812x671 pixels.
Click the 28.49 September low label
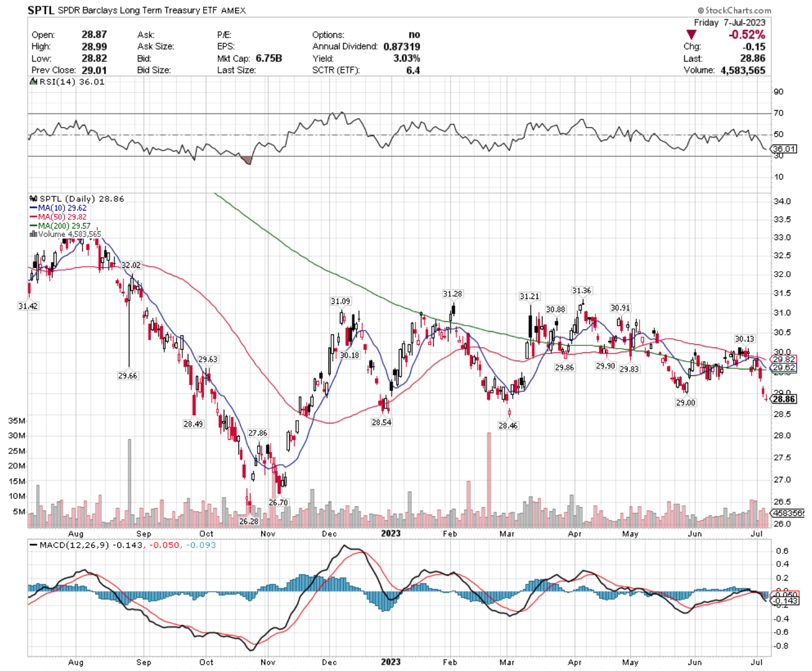click(x=193, y=424)
